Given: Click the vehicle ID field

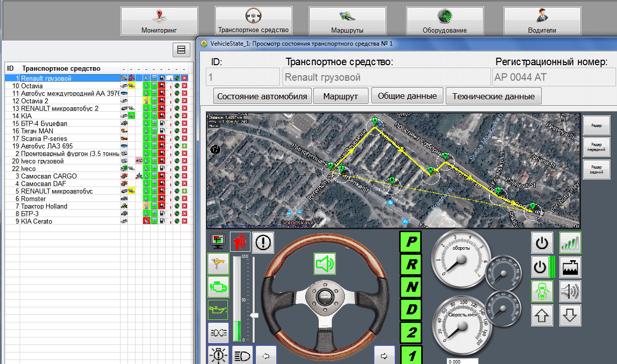Looking at the screenshot, I should coord(242,77).
